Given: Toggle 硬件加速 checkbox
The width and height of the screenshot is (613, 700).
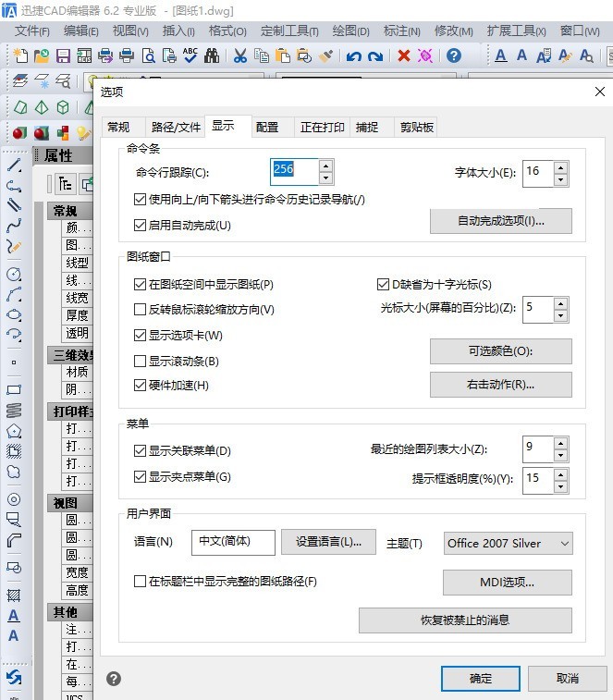Looking at the screenshot, I should coord(141,385).
